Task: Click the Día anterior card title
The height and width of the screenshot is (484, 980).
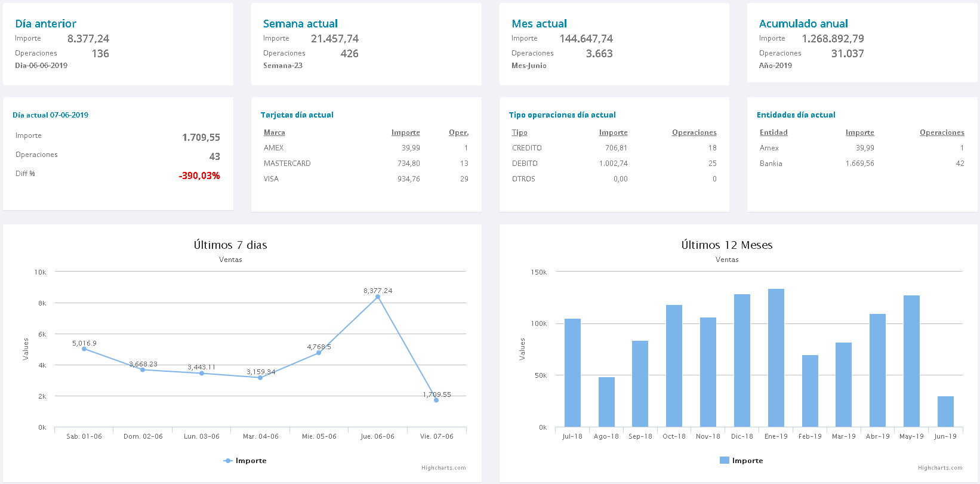Action: pos(46,24)
